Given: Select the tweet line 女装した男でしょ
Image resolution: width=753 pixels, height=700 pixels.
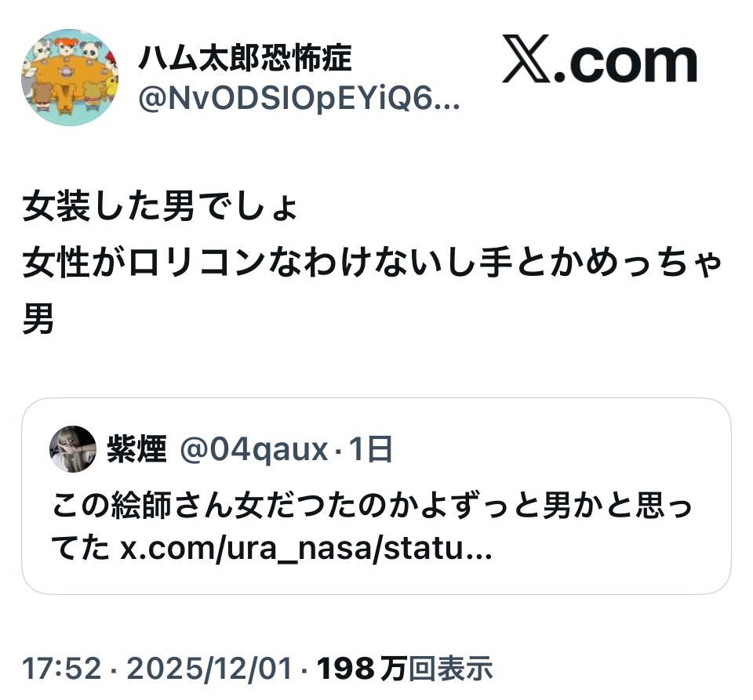Looking at the screenshot, I should coord(159,206).
